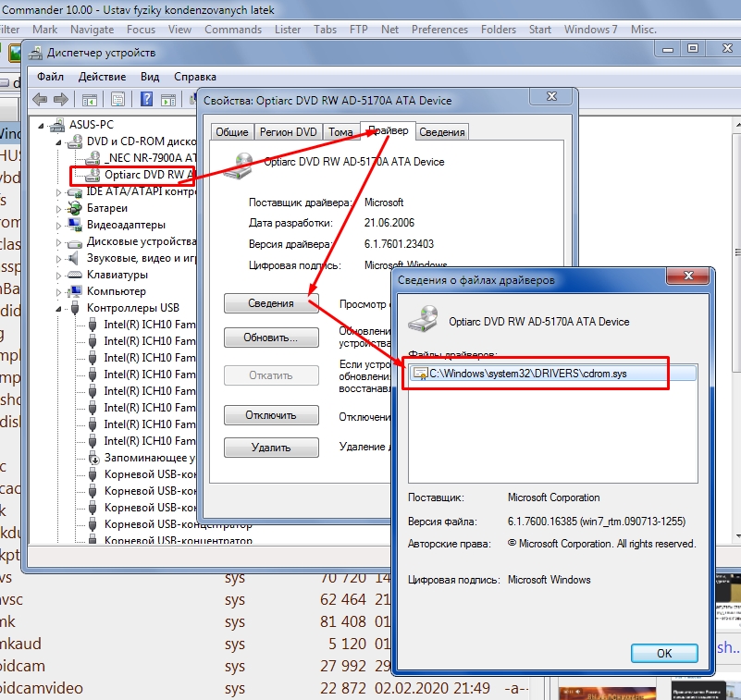
Task: Click the Удалить button
Action: point(271,448)
